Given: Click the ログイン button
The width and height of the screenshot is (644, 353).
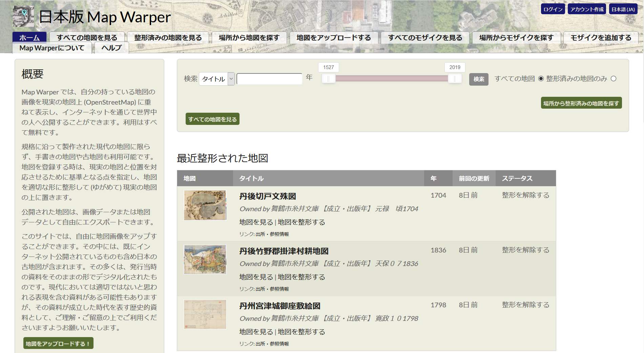Looking at the screenshot, I should pos(553,9).
